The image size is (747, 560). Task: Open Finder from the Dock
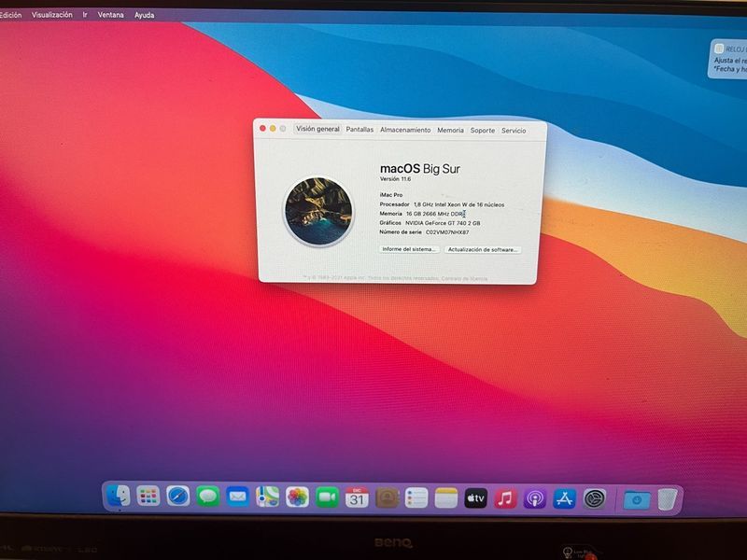pyautogui.click(x=118, y=497)
